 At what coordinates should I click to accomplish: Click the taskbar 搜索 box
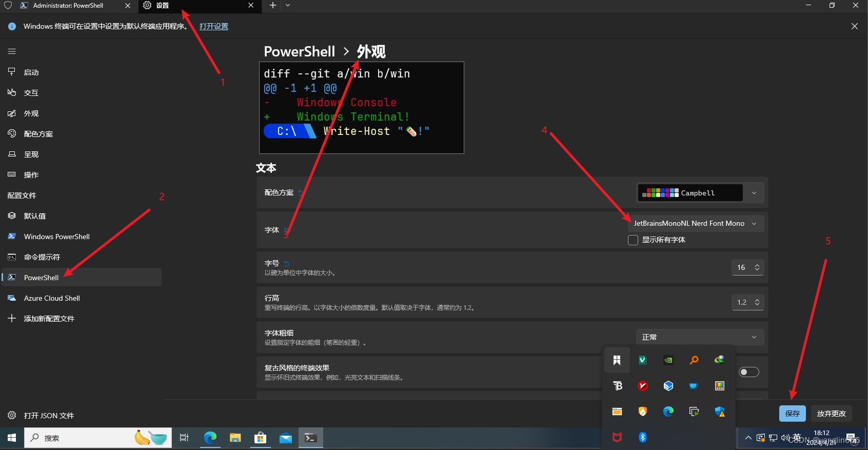click(98, 438)
